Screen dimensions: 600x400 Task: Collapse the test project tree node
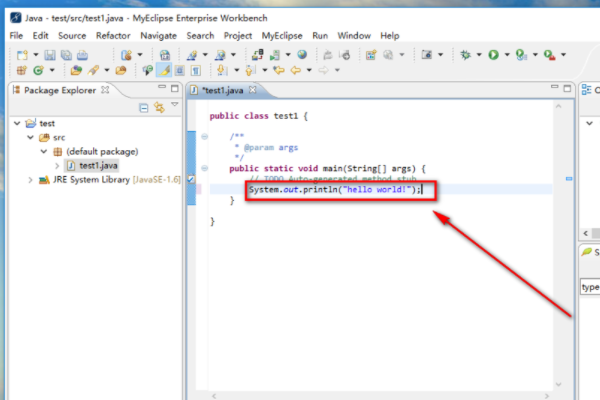click(18, 124)
